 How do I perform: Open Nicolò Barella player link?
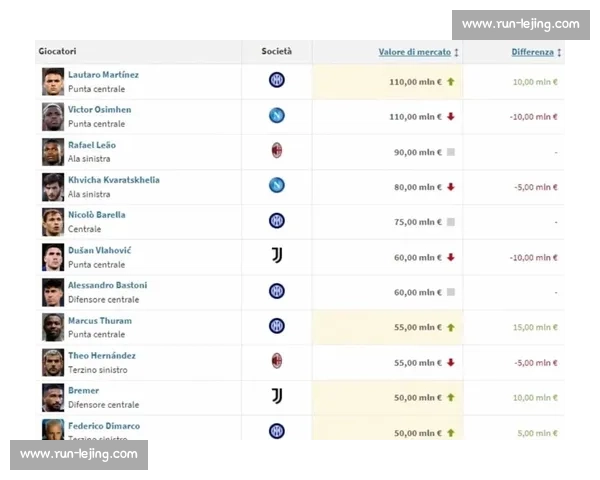96,215
